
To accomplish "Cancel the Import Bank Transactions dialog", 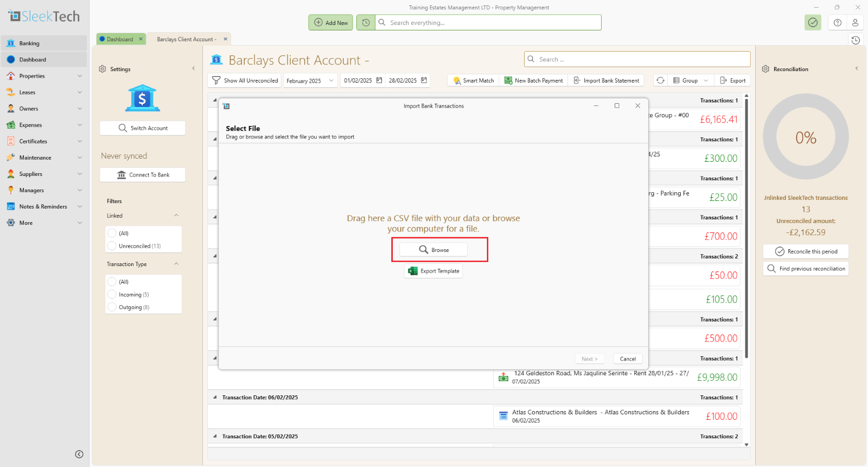I will [628, 359].
